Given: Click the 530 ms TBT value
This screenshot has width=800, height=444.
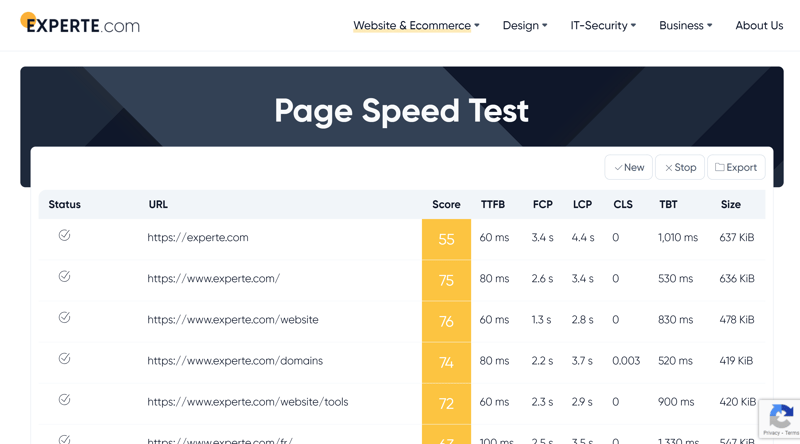Looking at the screenshot, I should [x=676, y=279].
